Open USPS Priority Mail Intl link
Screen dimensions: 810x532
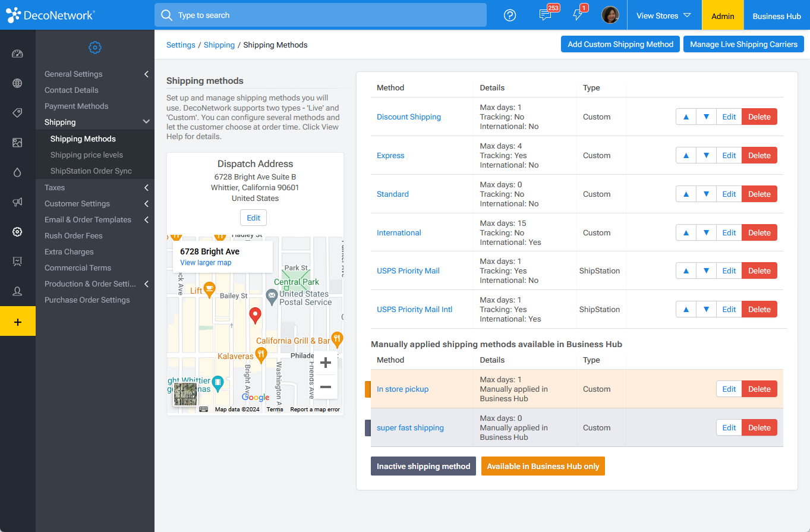click(414, 310)
